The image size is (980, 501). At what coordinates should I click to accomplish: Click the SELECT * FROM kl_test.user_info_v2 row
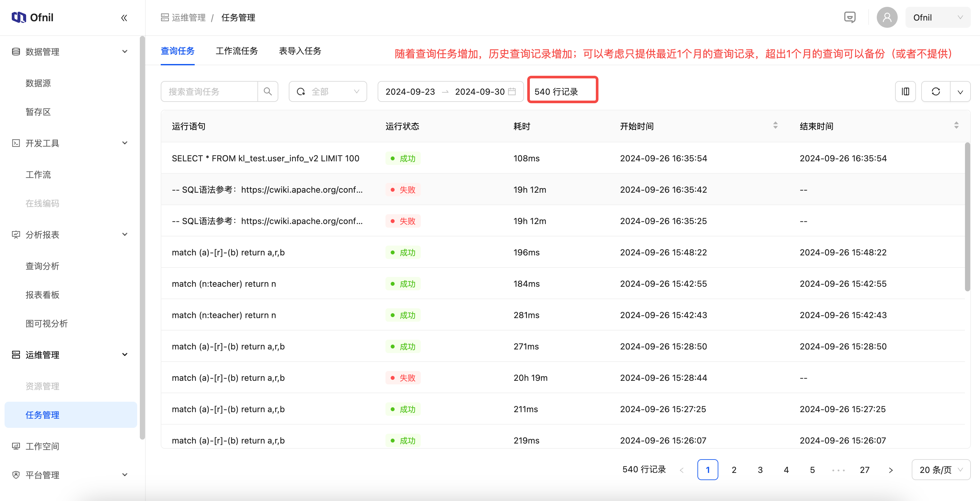pos(563,158)
